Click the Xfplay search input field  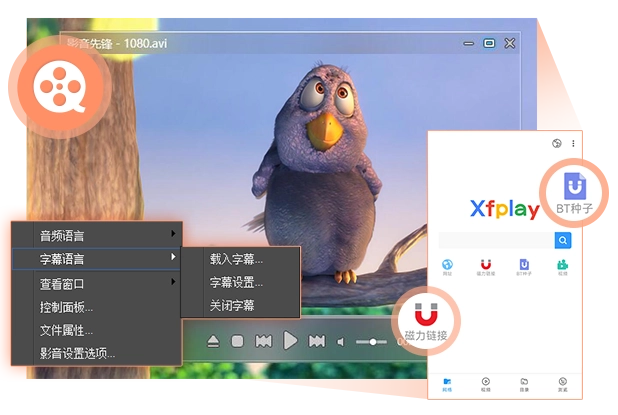pos(496,240)
